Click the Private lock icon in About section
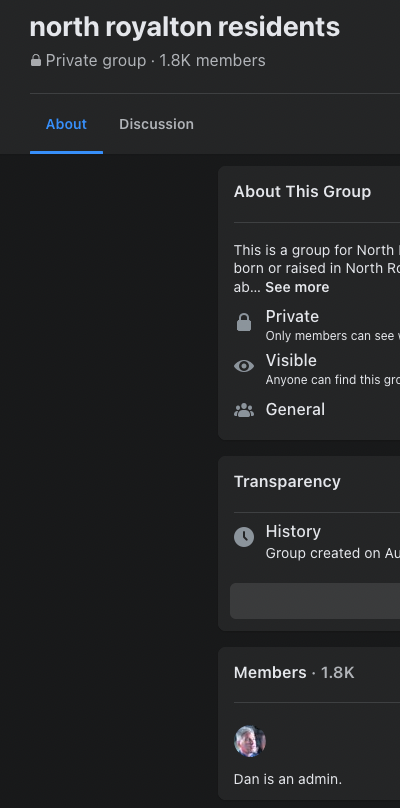This screenshot has height=808, width=400. 244,323
